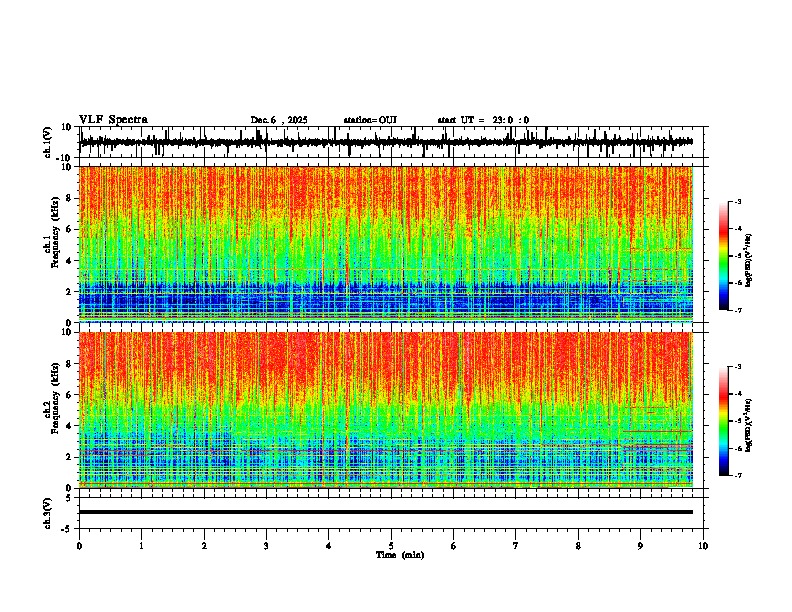Click the ch.1 colorbar log(PSD) label
The height and width of the screenshot is (612, 792).
[x=748, y=261]
